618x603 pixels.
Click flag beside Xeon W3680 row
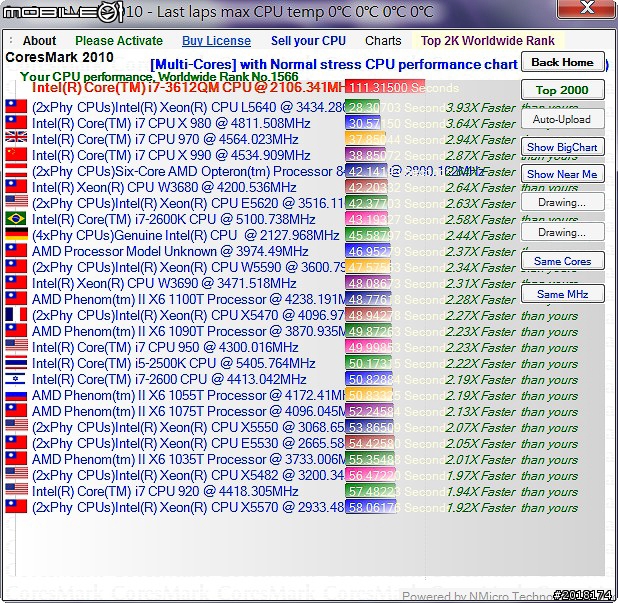(16, 187)
